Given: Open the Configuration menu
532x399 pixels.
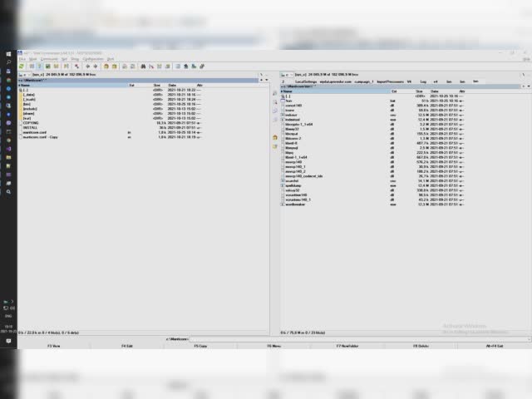Looking at the screenshot, I should click(x=93, y=59).
